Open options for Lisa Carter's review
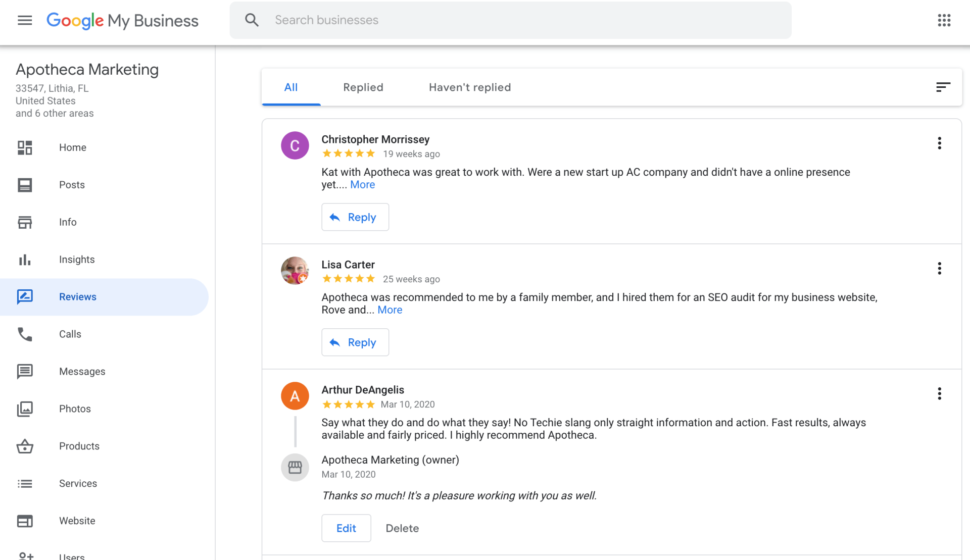Screen dimensions: 970x560 tap(939, 269)
